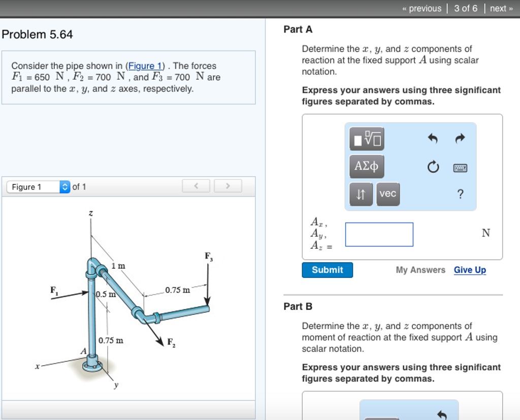The width and height of the screenshot is (520, 420).
Task: Click the Ax, Ay, Az answer box
Action: click(x=379, y=234)
